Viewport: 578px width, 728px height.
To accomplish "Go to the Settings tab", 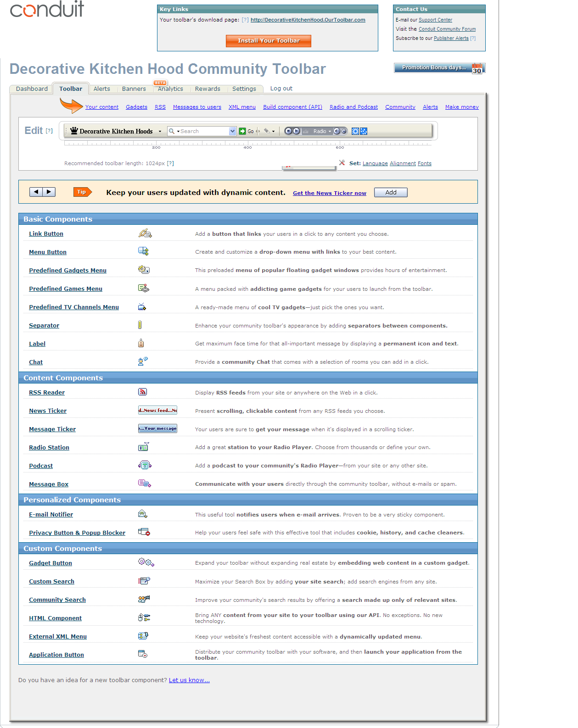I will (x=244, y=89).
